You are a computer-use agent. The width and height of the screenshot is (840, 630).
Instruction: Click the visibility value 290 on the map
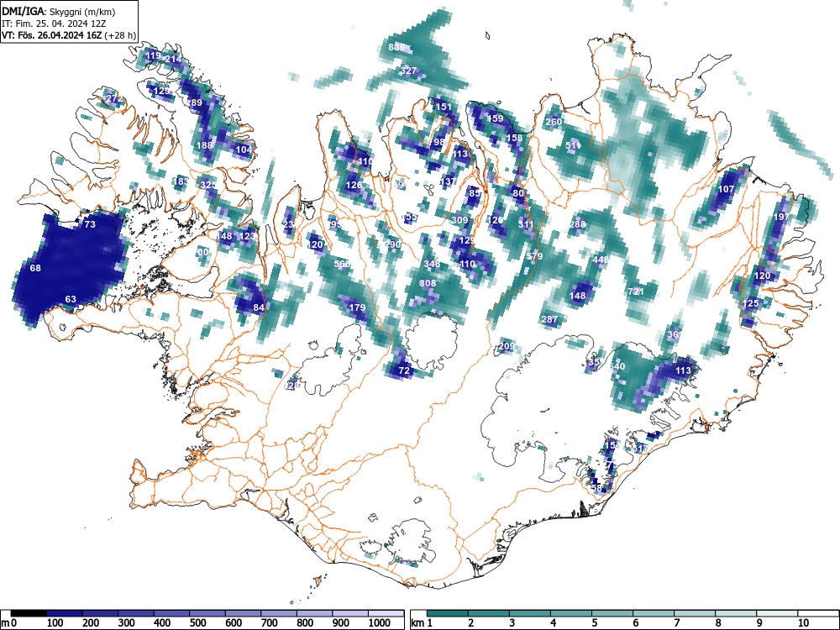click(x=392, y=244)
